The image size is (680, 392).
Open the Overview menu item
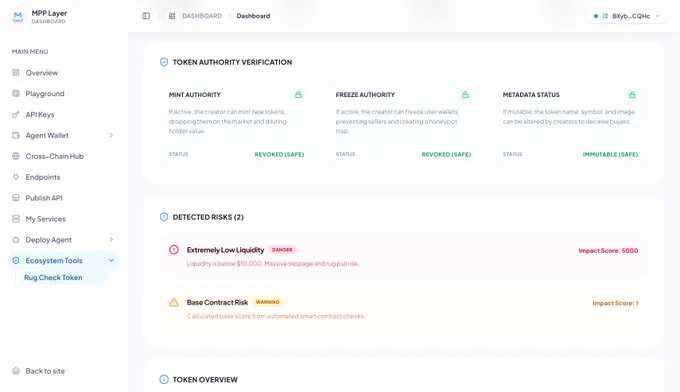pyautogui.click(x=63, y=72)
